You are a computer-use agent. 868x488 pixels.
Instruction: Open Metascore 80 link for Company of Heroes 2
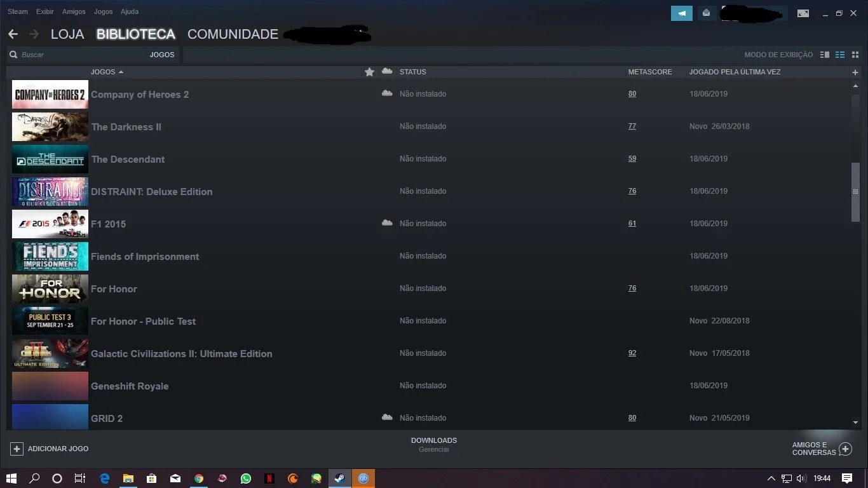coord(632,94)
